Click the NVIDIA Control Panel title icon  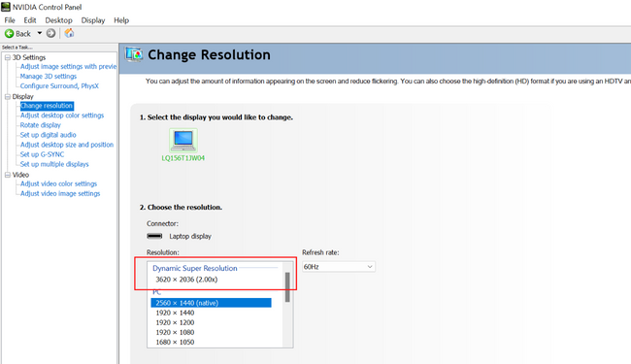6,7
